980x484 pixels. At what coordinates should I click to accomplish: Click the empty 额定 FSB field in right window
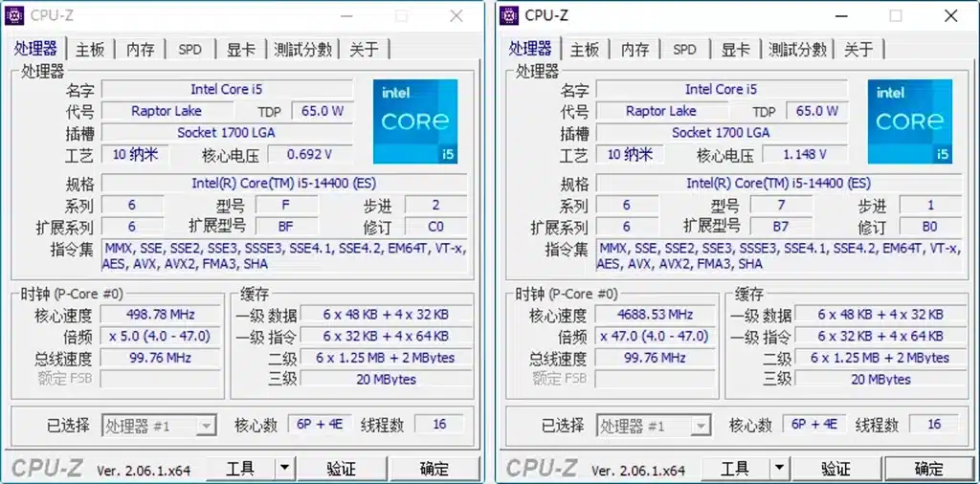(x=655, y=379)
